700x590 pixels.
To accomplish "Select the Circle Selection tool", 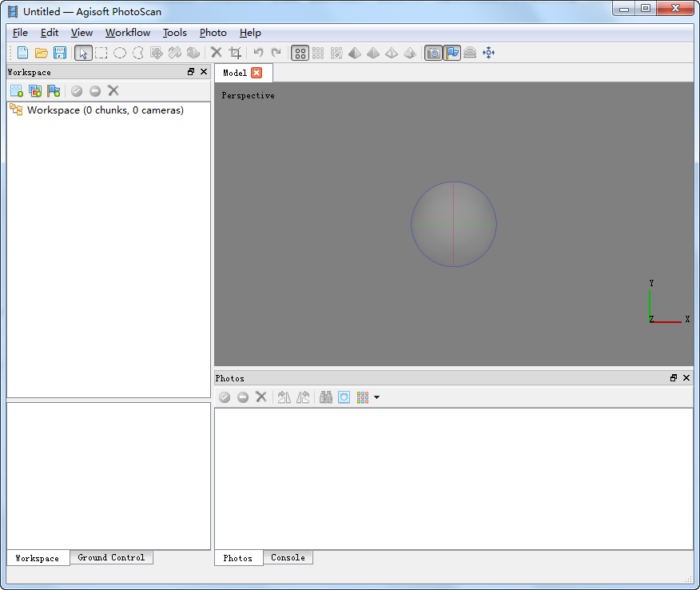I will pos(121,53).
